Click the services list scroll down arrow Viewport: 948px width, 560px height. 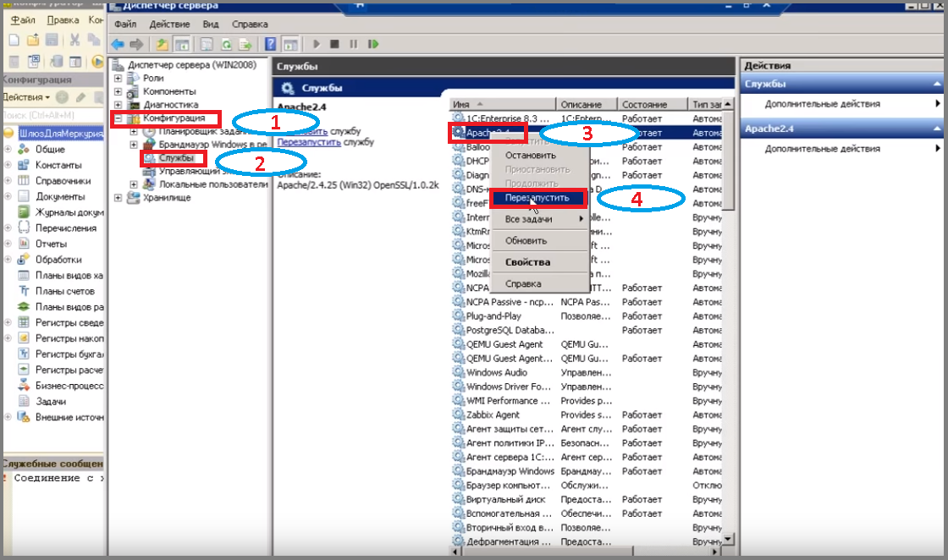coord(728,539)
